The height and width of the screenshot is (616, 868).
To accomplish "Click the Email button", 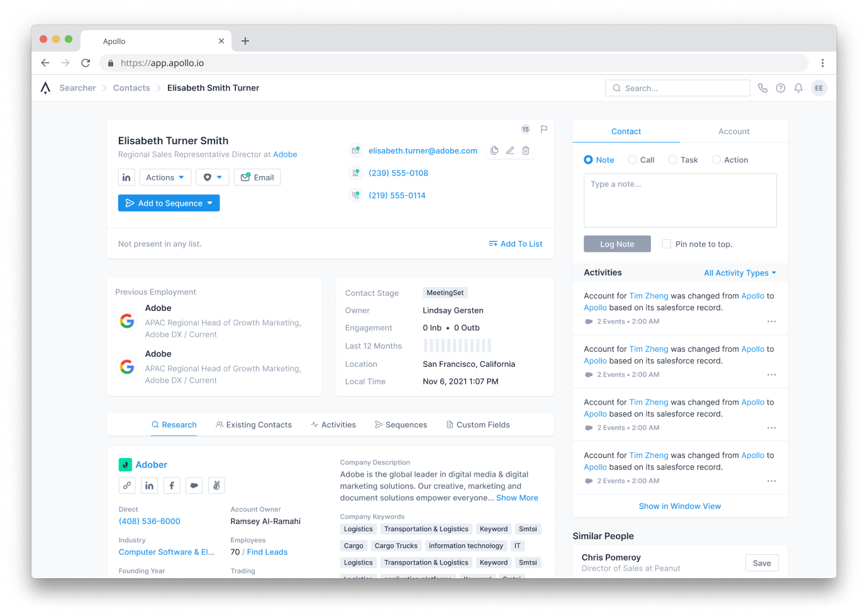I will (257, 177).
